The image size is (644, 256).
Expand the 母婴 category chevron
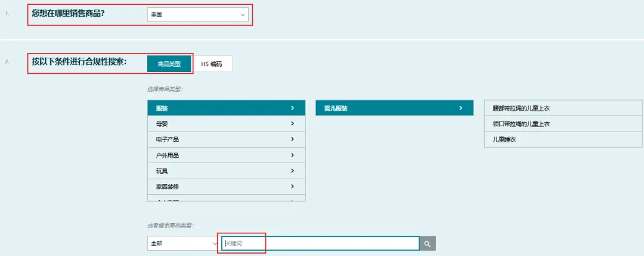292,123
